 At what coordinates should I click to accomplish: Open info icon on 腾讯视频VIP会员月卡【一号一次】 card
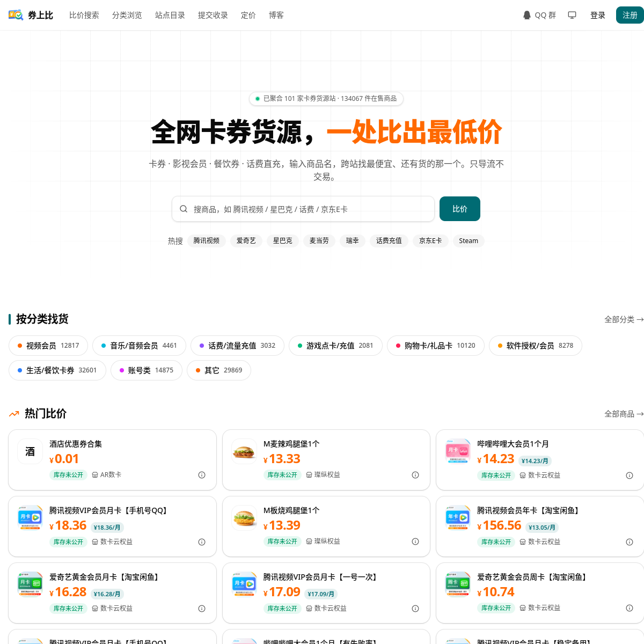[x=415, y=609]
